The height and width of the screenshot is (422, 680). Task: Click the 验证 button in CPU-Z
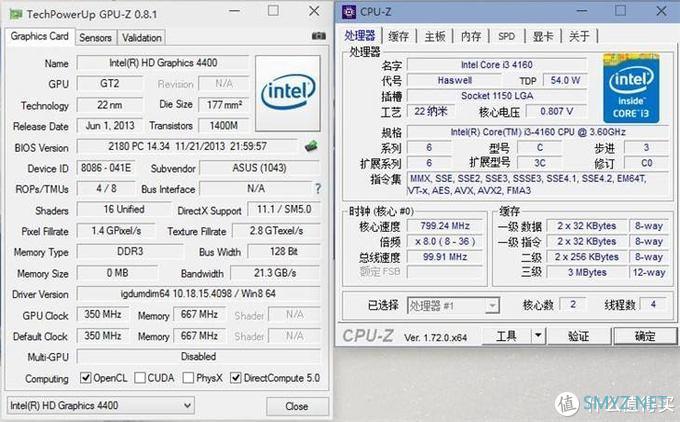click(579, 336)
